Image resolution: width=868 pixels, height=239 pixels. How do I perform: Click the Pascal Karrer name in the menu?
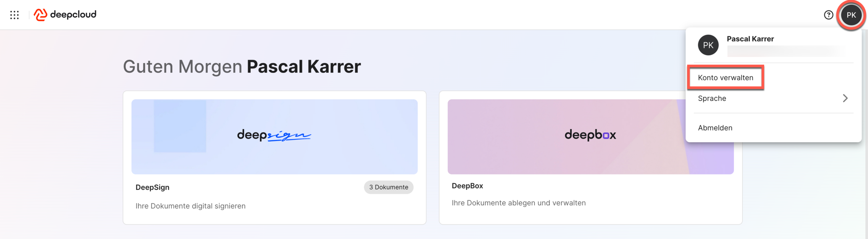click(x=750, y=39)
